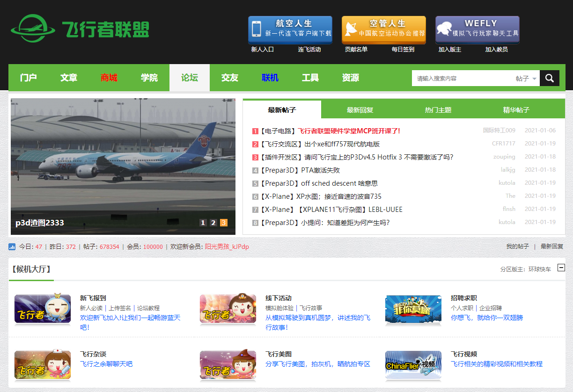Click the 招聘求职 非你莫属 forum icon

pos(413,309)
